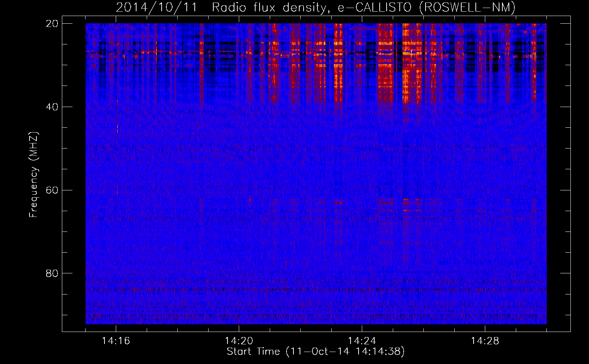Click the date '2014/10/11' in the title
The image size is (589, 364).
pos(157,8)
